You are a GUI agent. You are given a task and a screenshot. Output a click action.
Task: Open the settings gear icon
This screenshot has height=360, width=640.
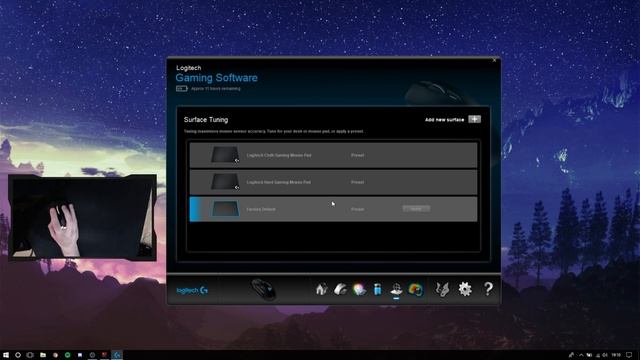[x=465, y=289]
